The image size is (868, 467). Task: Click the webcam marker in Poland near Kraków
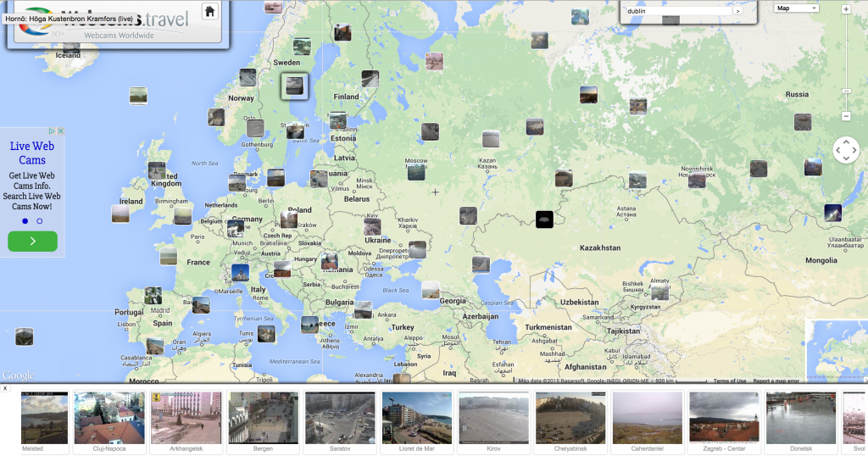(289, 220)
